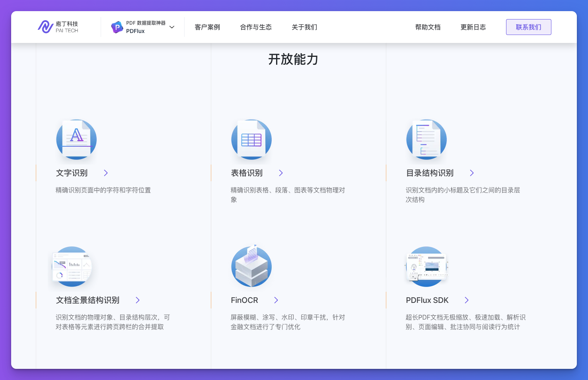Expand details arrow next to FinOCR
Viewport: 588px width, 380px height.
coord(276,300)
